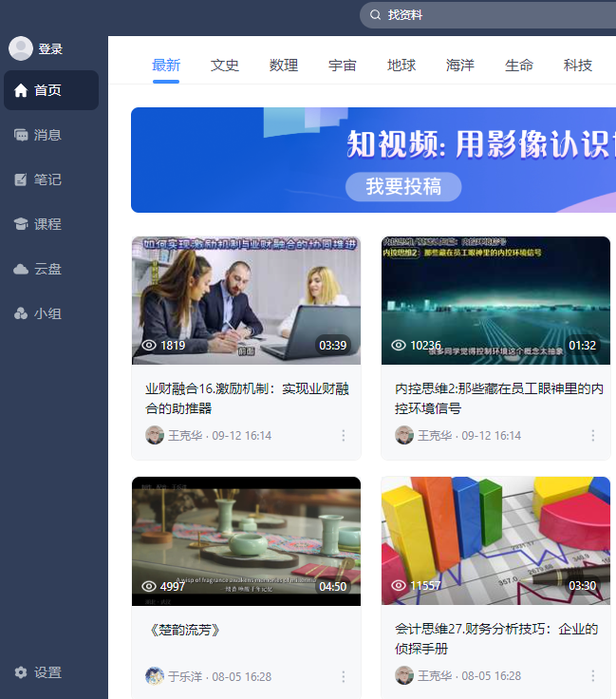This screenshot has height=699, width=616.
Task: Open video thumbnail with 03:39 duration
Action: [x=247, y=300]
